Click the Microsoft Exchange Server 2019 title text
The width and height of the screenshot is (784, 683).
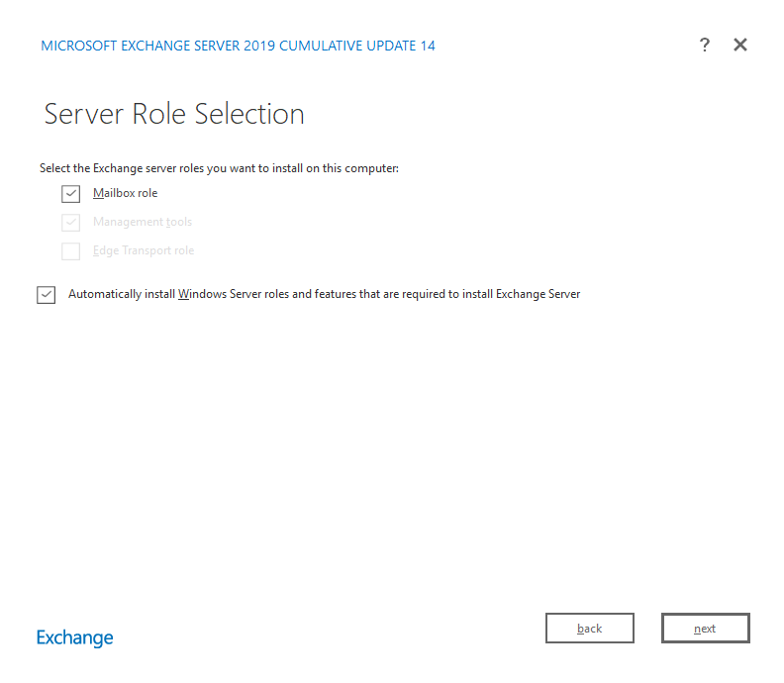pyautogui.click(x=158, y=46)
